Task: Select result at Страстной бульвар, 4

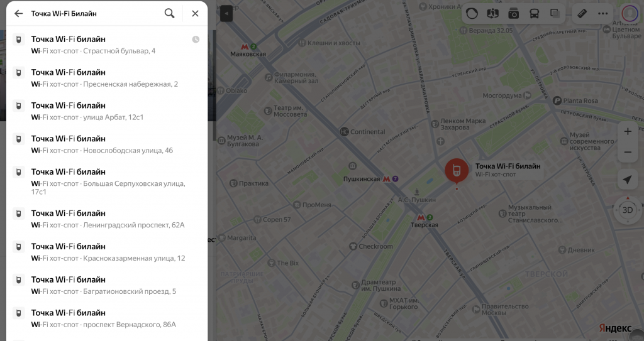Action: click(x=107, y=45)
